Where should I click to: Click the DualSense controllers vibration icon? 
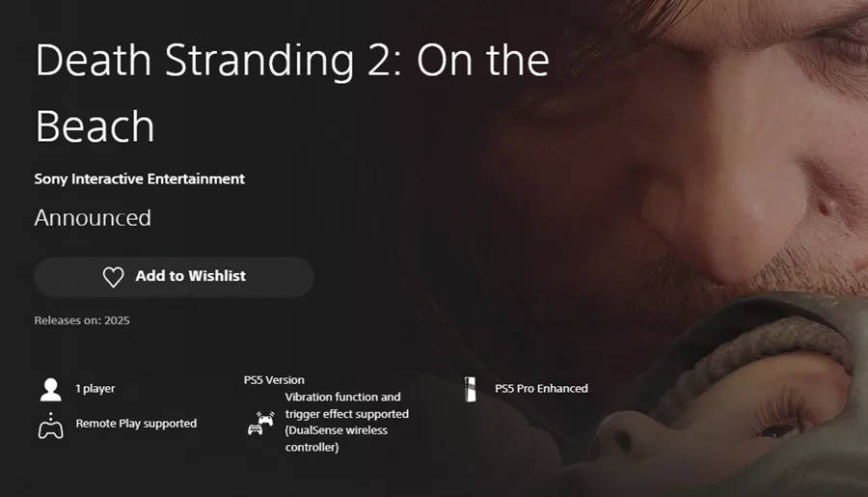[260, 424]
